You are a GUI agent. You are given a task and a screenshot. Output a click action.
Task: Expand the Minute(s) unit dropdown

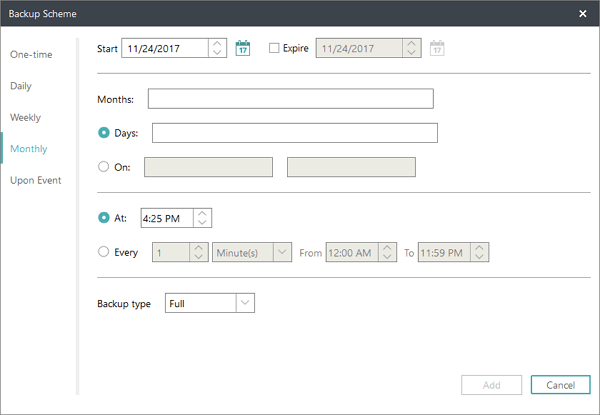pos(282,252)
